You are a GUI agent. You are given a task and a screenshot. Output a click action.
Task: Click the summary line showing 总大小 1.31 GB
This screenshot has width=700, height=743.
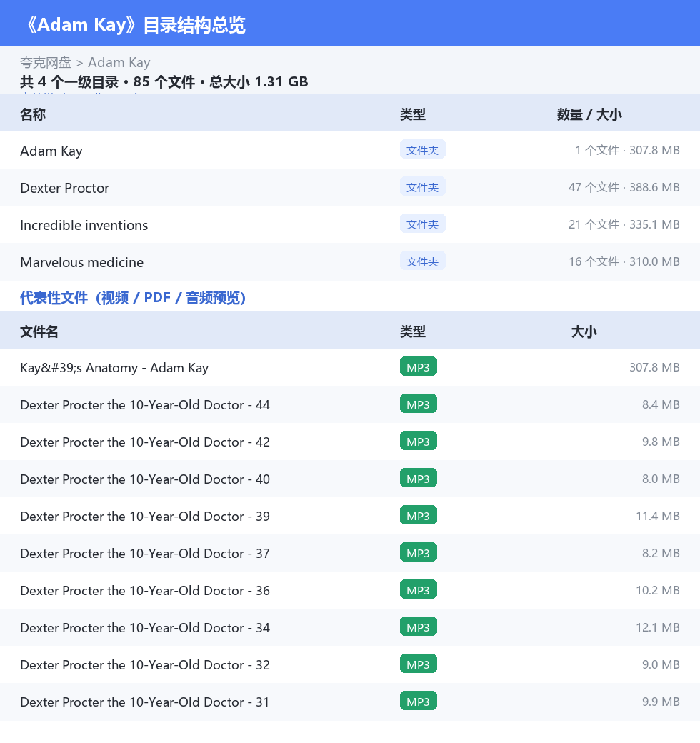(164, 82)
